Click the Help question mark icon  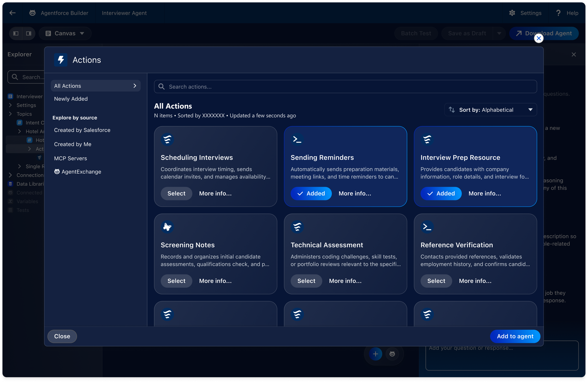558,13
